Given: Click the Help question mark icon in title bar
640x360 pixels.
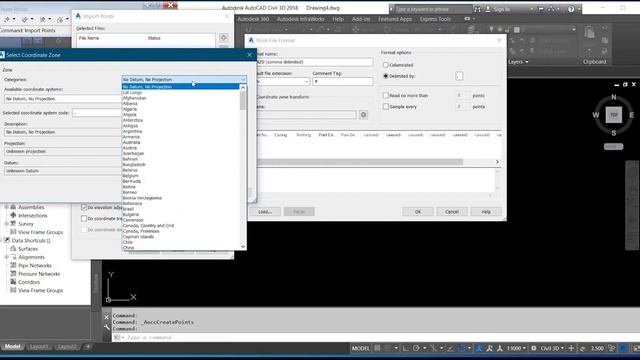Looking at the screenshot, I should (571, 9).
